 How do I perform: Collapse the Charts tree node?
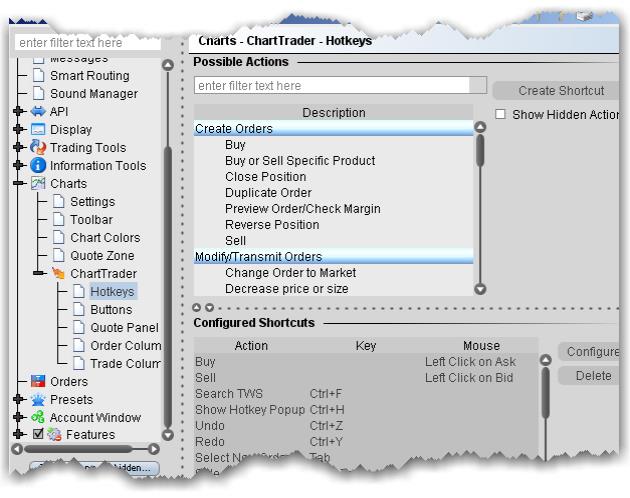[x=19, y=184]
